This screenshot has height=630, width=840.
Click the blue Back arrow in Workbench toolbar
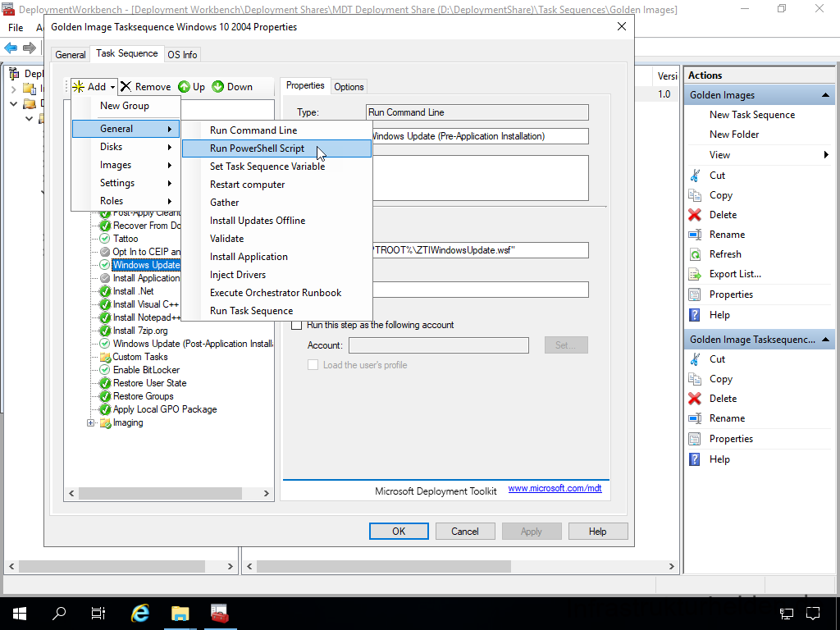[x=11, y=48]
